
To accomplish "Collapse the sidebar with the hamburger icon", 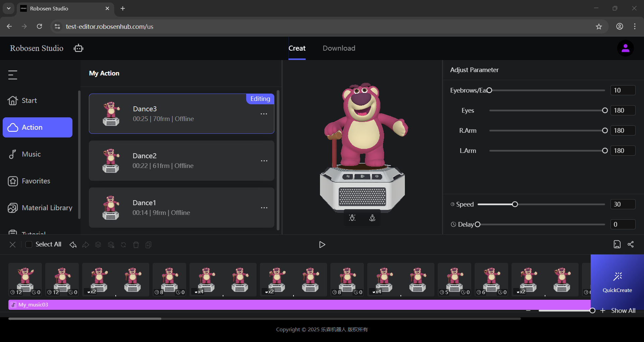I will click(13, 75).
